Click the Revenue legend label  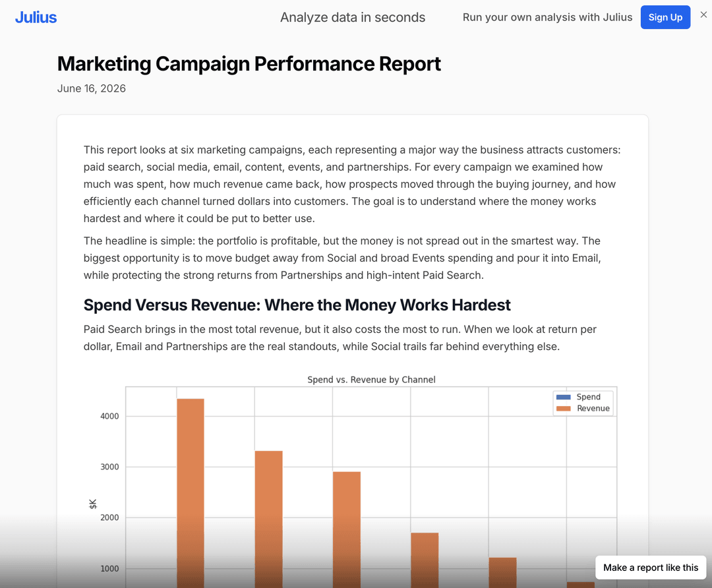tap(593, 408)
